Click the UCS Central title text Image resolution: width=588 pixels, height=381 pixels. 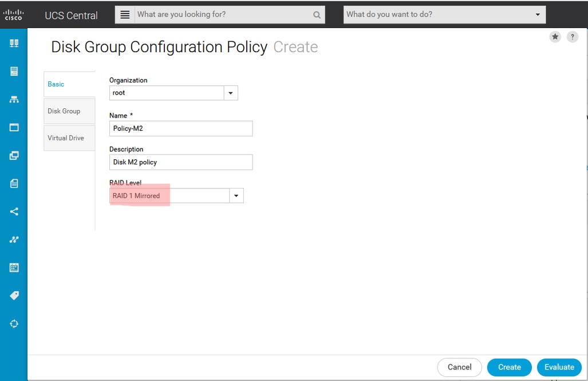71,15
